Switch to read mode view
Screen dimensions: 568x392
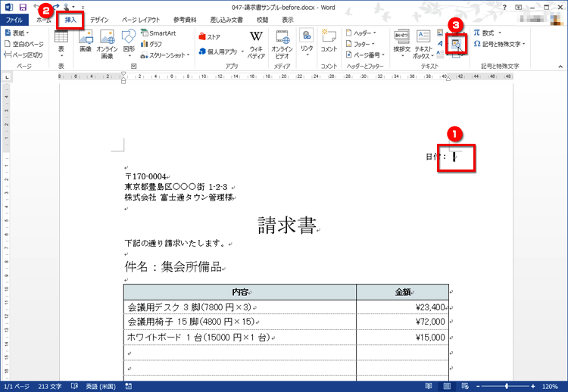429,387
